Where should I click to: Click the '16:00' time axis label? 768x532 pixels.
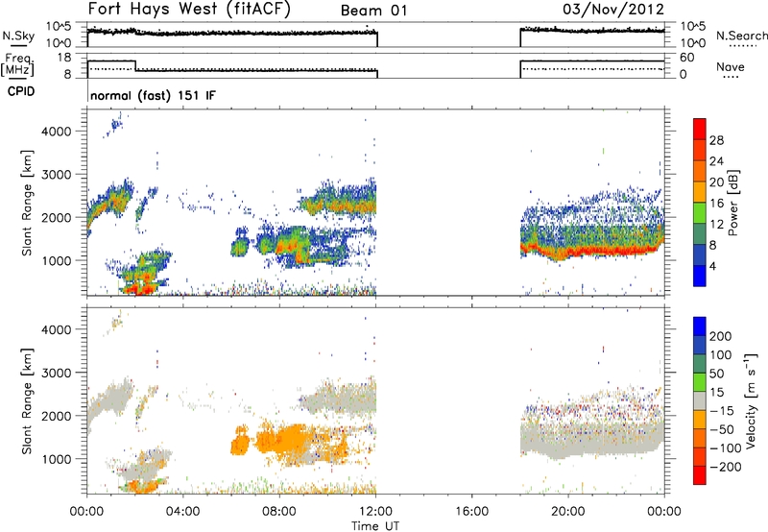pyautogui.click(x=471, y=512)
